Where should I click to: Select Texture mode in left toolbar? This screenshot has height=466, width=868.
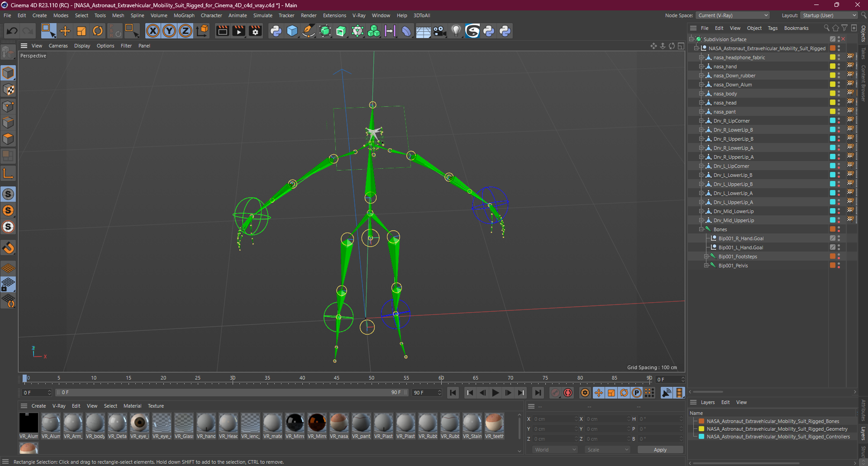tap(8, 90)
